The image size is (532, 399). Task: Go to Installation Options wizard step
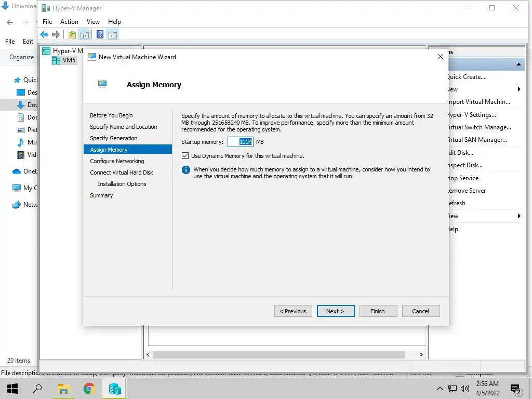tap(122, 184)
